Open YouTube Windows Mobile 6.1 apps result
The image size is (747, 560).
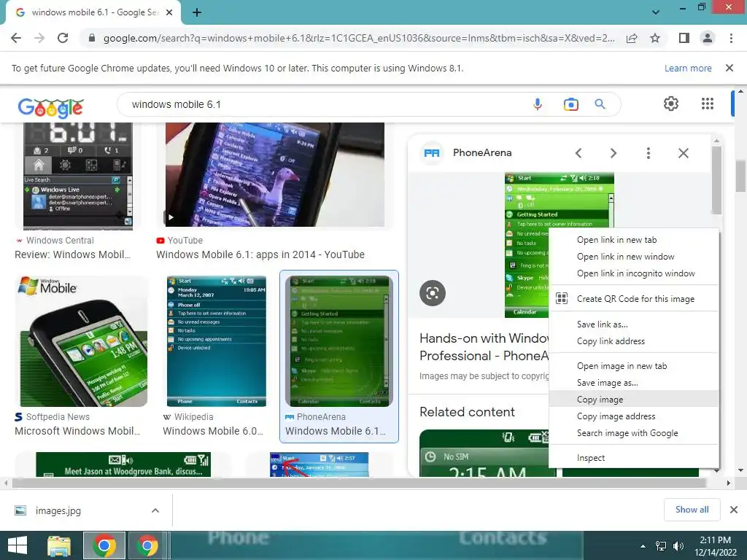(x=260, y=254)
